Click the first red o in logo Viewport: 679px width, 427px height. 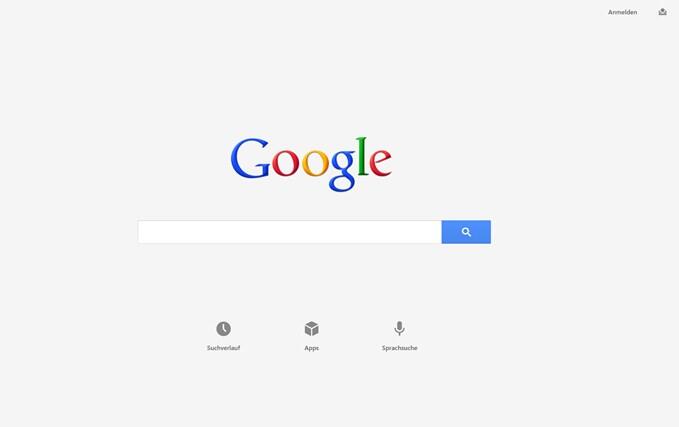285,163
